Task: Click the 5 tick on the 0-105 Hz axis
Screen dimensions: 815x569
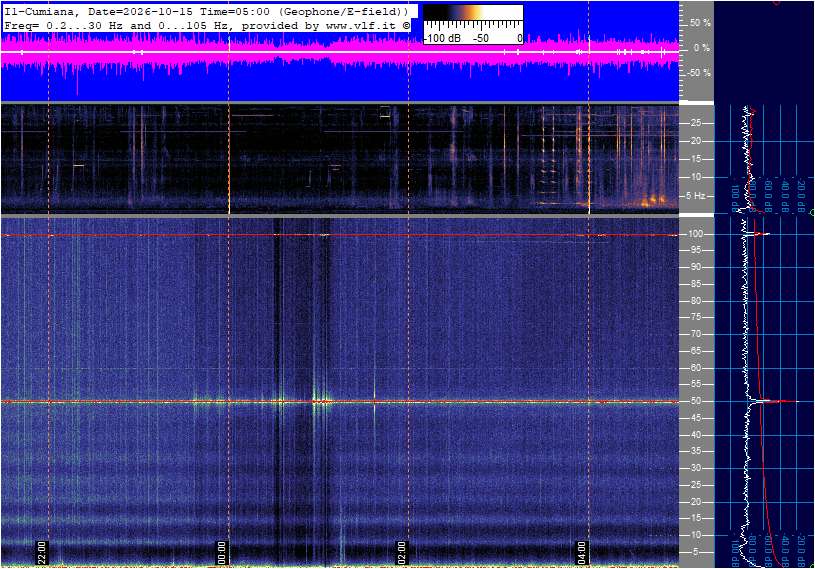Action: click(x=697, y=552)
